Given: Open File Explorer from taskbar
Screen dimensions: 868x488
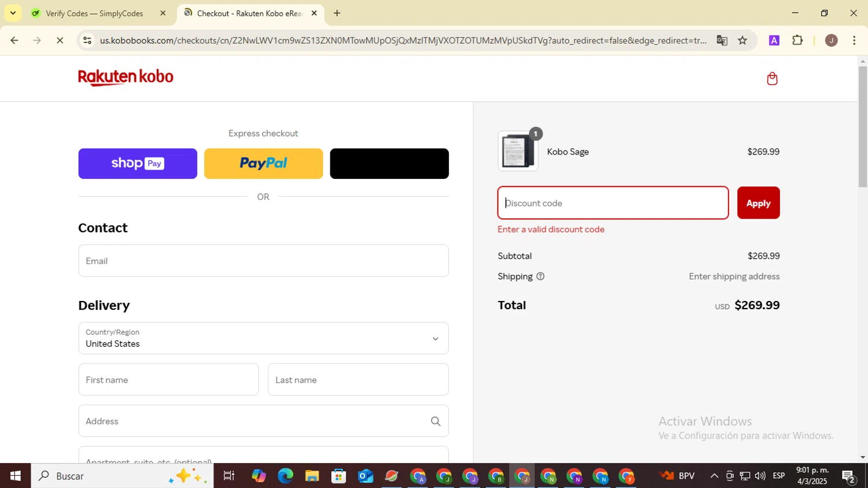Looking at the screenshot, I should [x=312, y=476].
